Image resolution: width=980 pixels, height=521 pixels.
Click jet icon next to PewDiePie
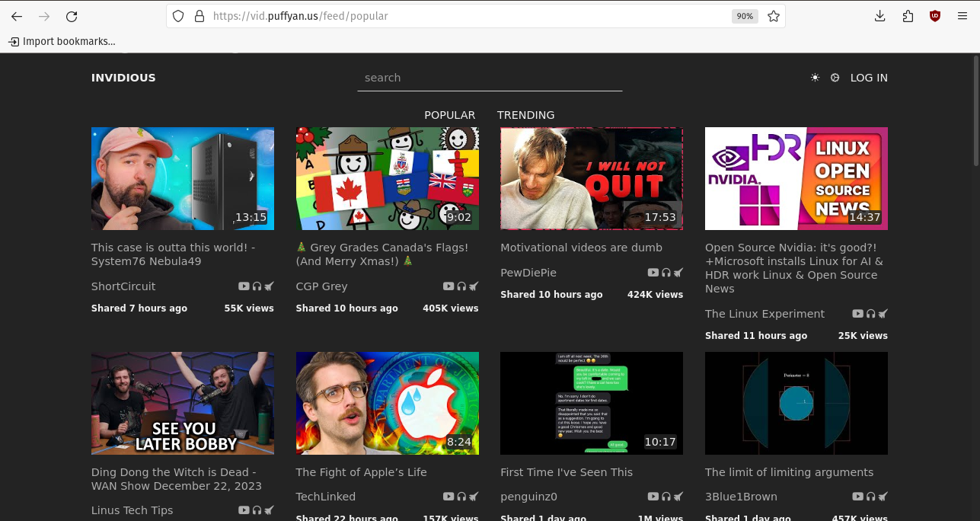678,273
